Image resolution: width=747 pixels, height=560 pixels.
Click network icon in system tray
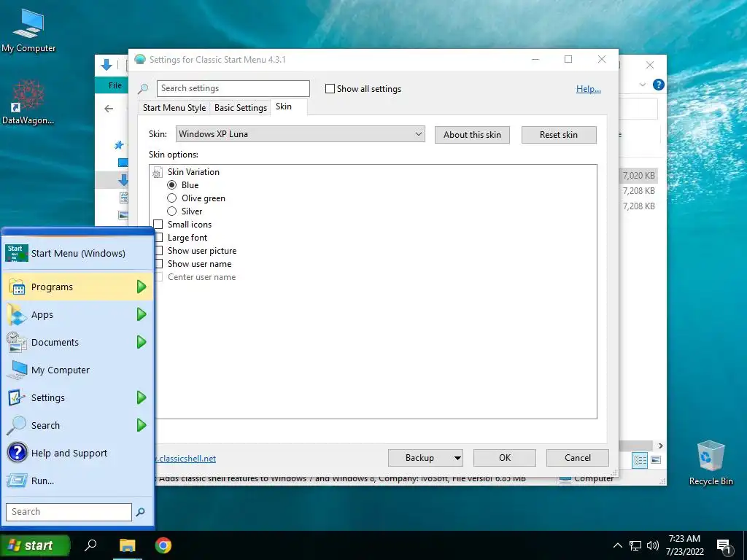(x=635, y=545)
